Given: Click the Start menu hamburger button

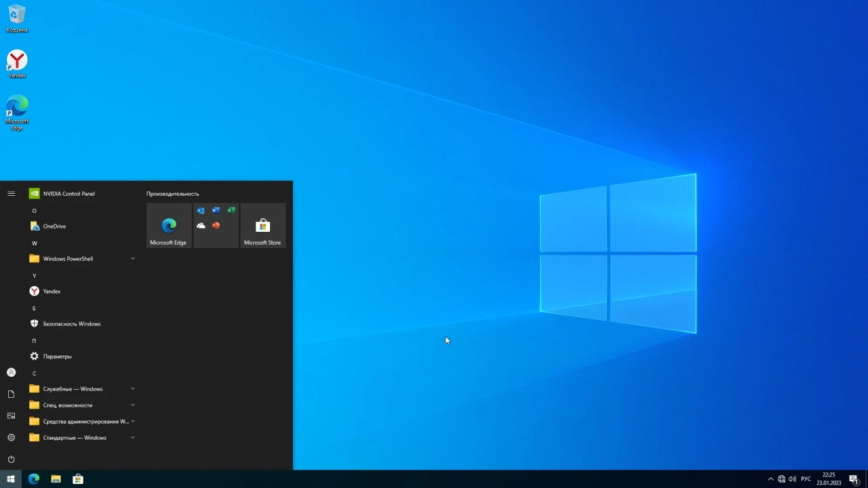Looking at the screenshot, I should click(11, 194).
